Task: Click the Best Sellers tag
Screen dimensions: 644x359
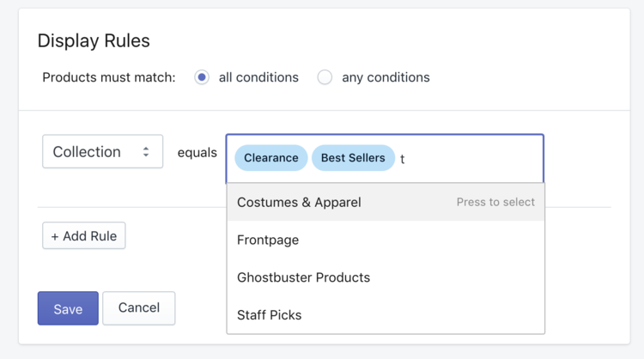Action: pyautogui.click(x=353, y=158)
